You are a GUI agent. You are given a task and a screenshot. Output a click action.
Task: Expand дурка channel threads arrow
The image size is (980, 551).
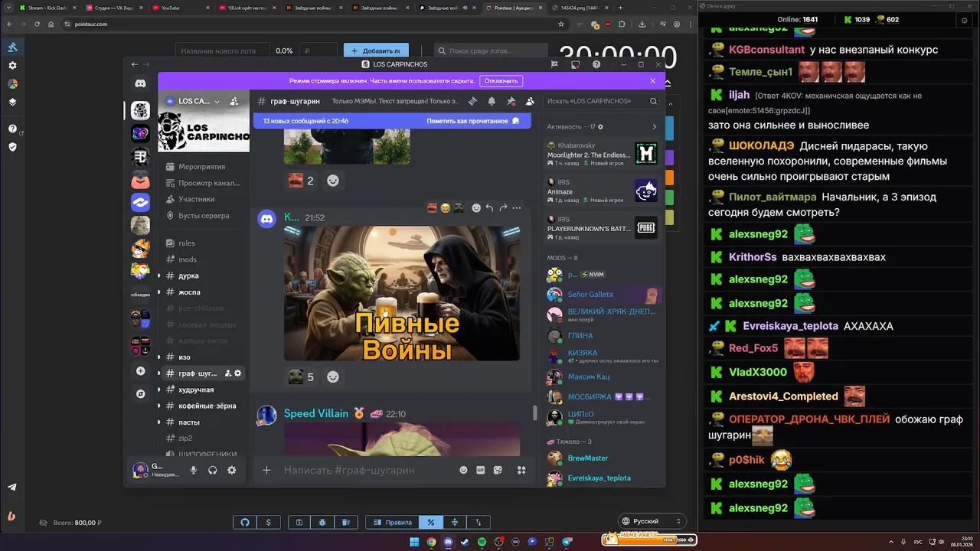159,275
